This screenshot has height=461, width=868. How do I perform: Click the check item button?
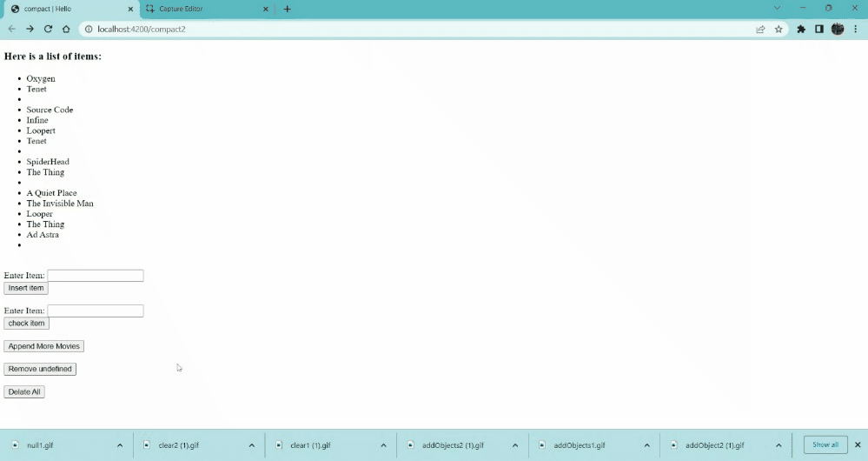point(27,323)
